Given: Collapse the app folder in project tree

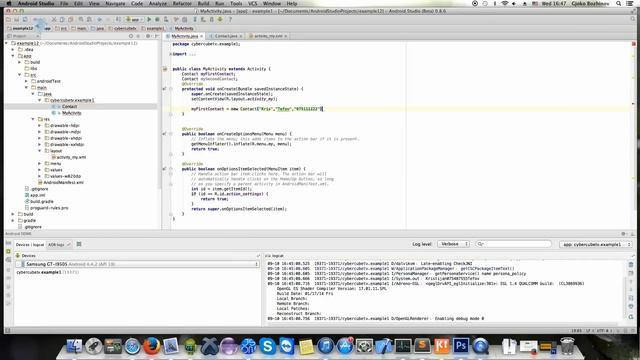Looking at the screenshot, I should [13, 56].
